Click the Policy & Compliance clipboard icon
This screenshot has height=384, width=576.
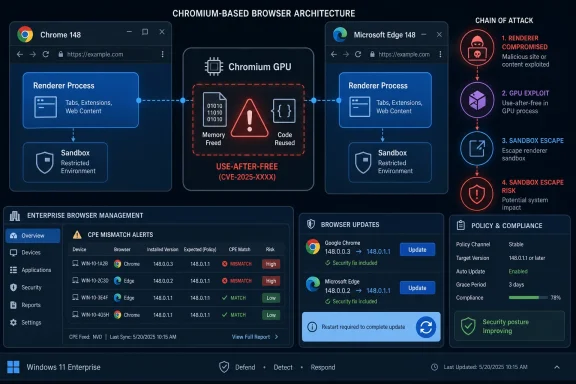click(x=461, y=225)
